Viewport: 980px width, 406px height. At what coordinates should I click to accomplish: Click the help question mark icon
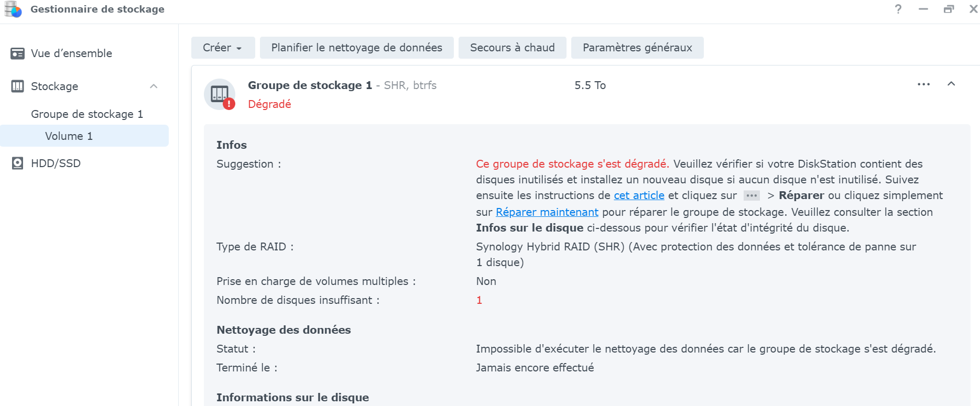click(898, 9)
